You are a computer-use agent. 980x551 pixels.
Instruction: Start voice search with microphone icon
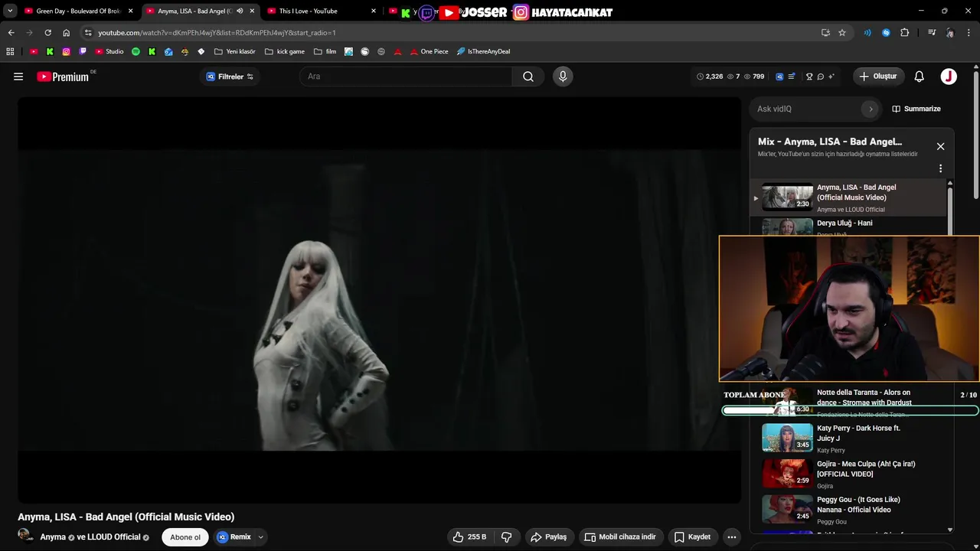coord(563,77)
